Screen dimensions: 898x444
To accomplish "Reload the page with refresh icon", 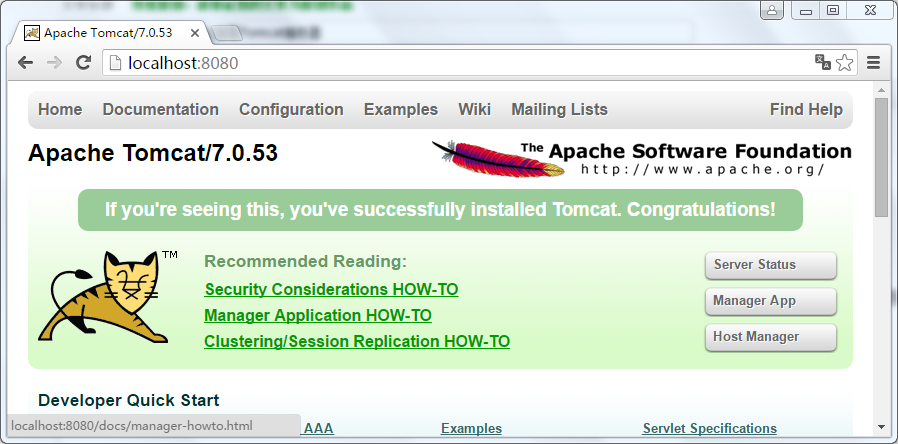I will pos(84,62).
